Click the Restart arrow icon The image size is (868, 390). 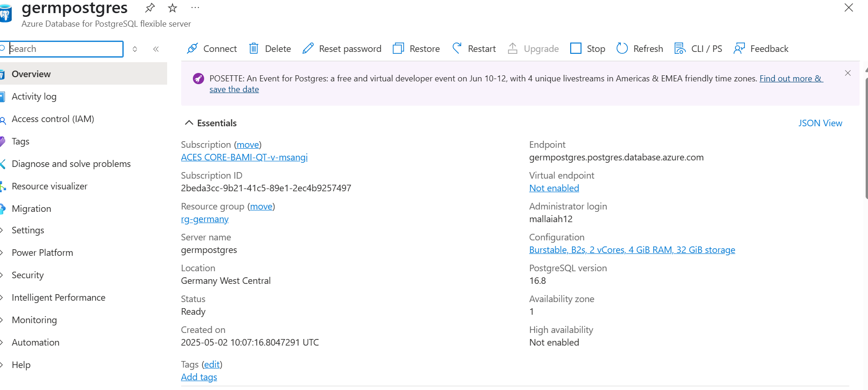(457, 48)
